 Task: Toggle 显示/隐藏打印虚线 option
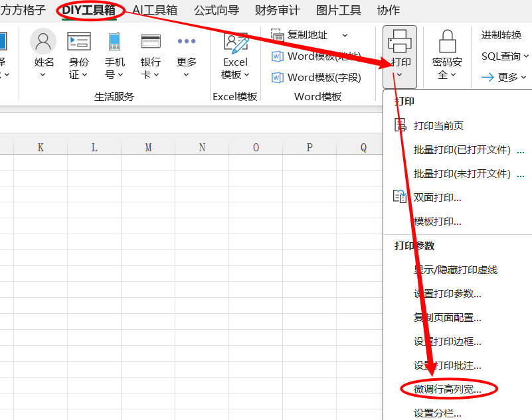[455, 269]
